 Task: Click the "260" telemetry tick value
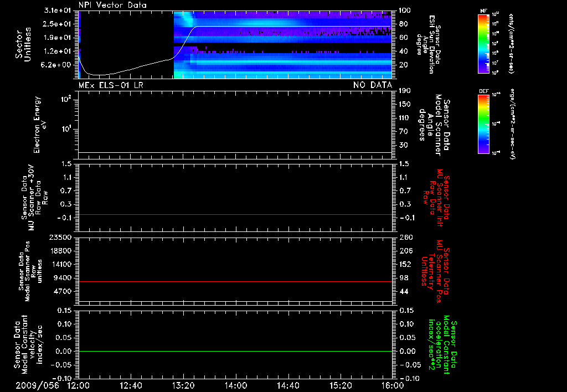405,237
